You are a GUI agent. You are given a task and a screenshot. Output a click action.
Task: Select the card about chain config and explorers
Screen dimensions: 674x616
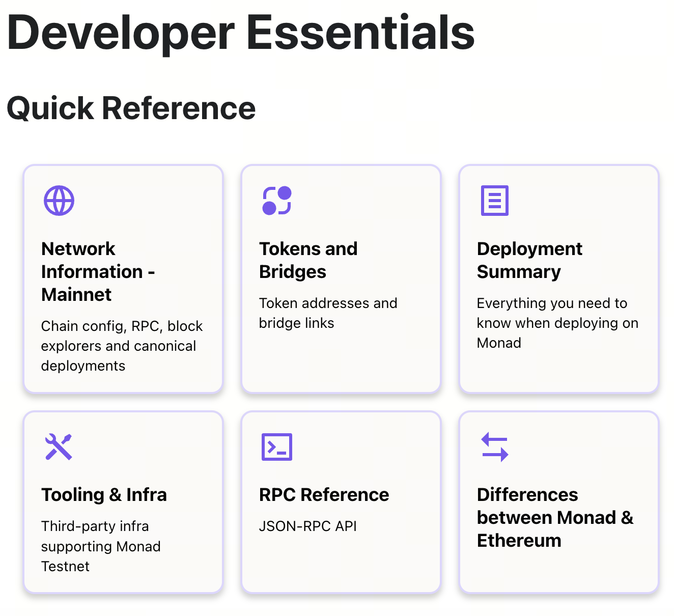click(x=122, y=279)
